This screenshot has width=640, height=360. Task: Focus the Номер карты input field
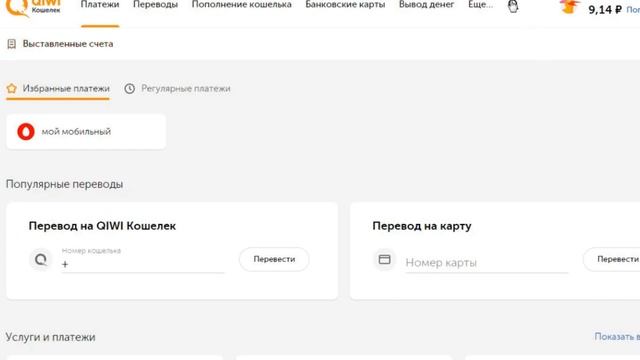(x=487, y=262)
